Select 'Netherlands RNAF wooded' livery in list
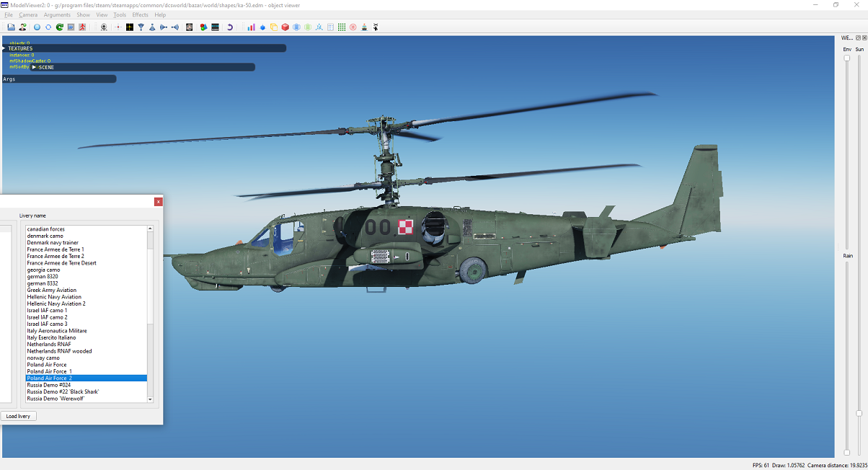Viewport: 868px width, 470px height. pyautogui.click(x=59, y=351)
